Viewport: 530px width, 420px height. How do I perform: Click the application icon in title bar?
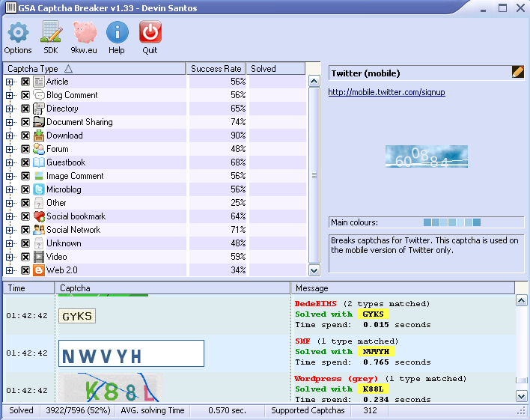click(x=11, y=7)
